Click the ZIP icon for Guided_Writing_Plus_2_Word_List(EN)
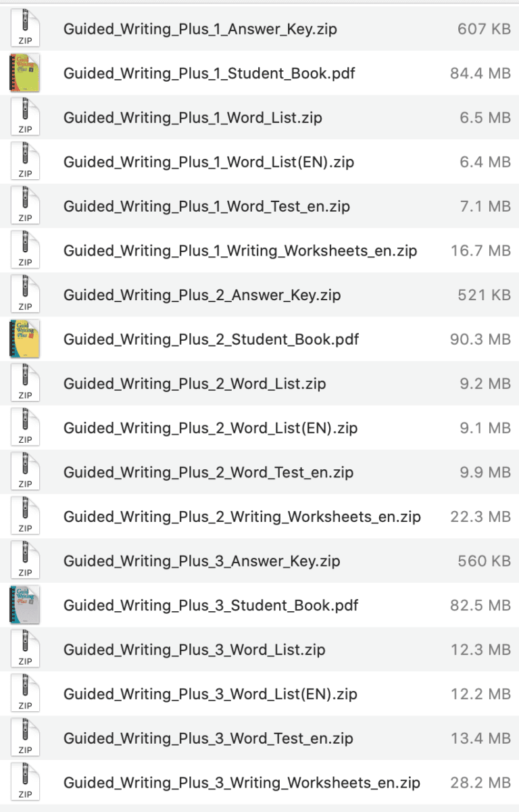 [x=24, y=427]
